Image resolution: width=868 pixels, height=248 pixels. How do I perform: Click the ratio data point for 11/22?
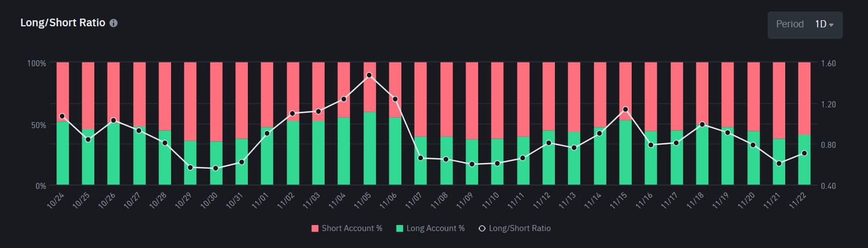pos(804,153)
